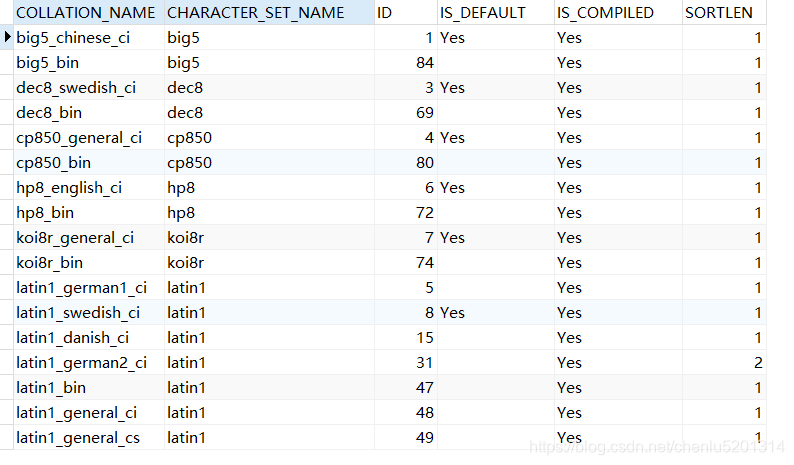Click the ID cell with value 15
This screenshot has height=465, width=794.
[x=406, y=337]
